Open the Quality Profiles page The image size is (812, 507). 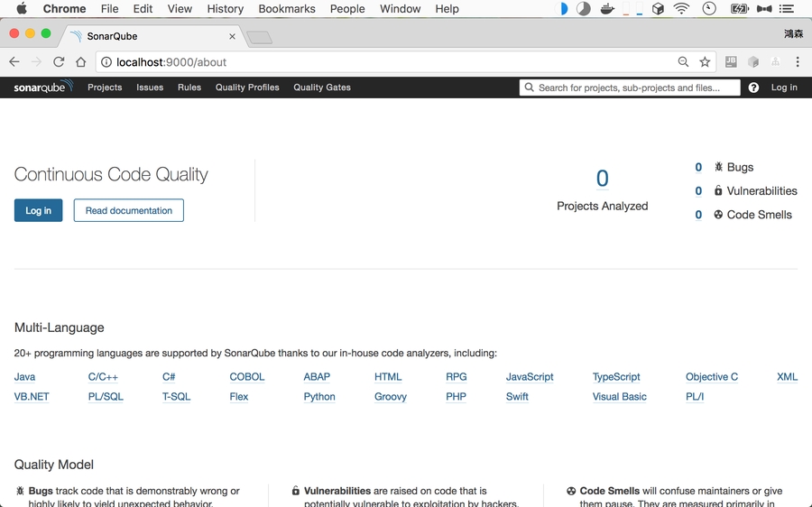247,88
